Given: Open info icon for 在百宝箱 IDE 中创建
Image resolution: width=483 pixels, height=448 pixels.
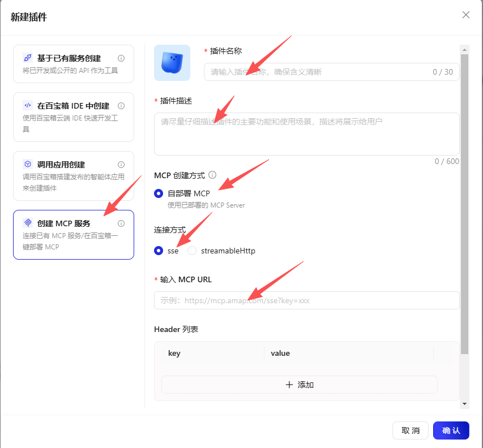Looking at the screenshot, I should 121,106.
